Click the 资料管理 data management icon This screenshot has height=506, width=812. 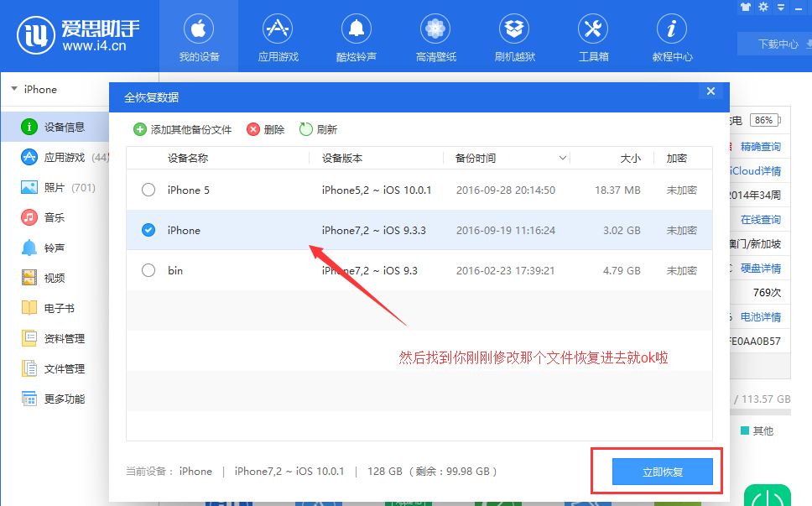[29, 338]
